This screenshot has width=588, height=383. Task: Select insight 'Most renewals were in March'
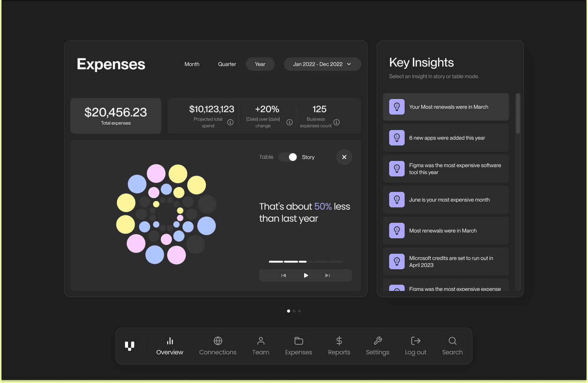[446, 231]
